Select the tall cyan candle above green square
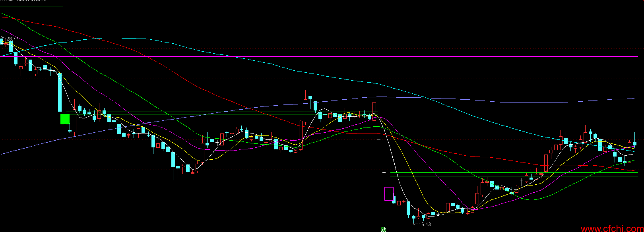The image size is (644, 232). click(x=60, y=92)
